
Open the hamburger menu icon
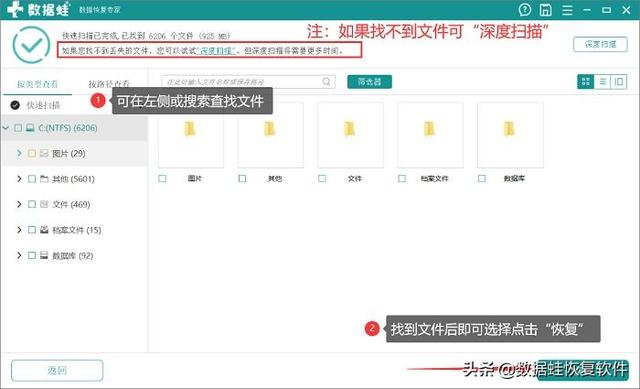coord(567,10)
